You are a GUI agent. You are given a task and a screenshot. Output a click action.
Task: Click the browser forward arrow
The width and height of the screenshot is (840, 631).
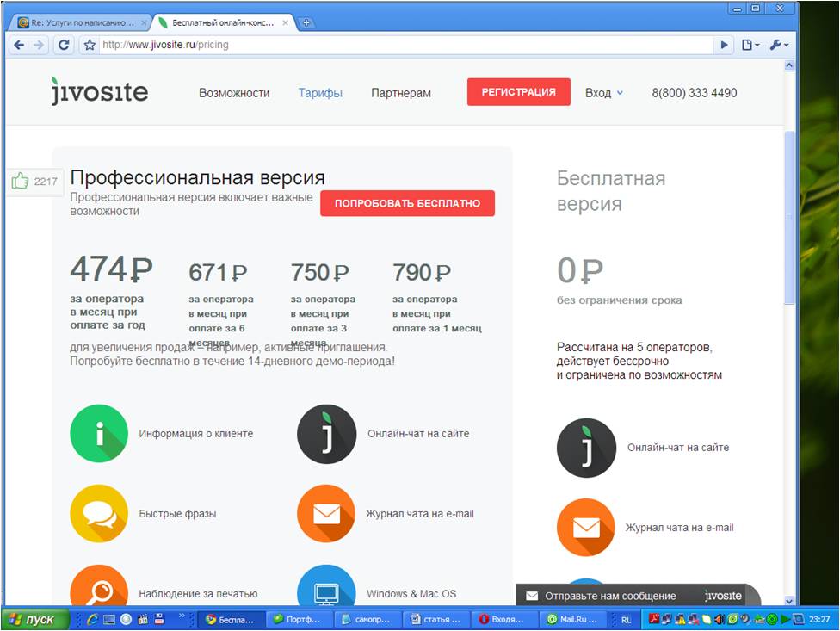[39, 45]
